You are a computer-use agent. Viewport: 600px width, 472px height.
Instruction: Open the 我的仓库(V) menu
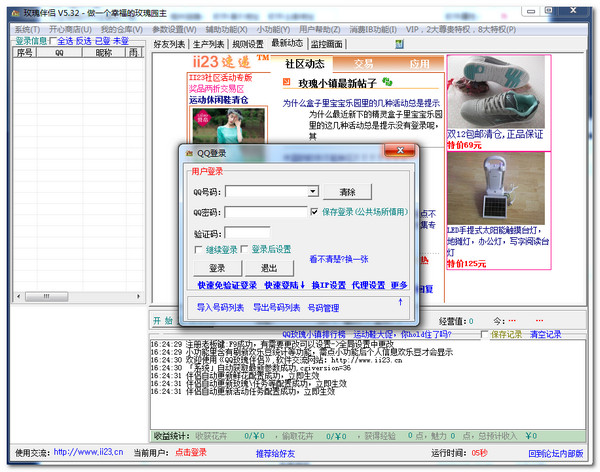point(122,29)
